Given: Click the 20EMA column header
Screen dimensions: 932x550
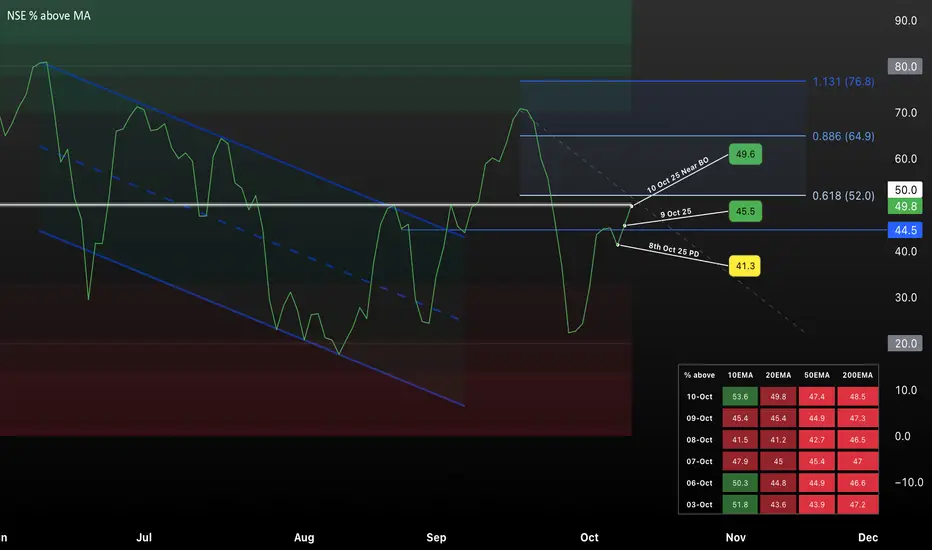Looking at the screenshot, I should [778, 375].
